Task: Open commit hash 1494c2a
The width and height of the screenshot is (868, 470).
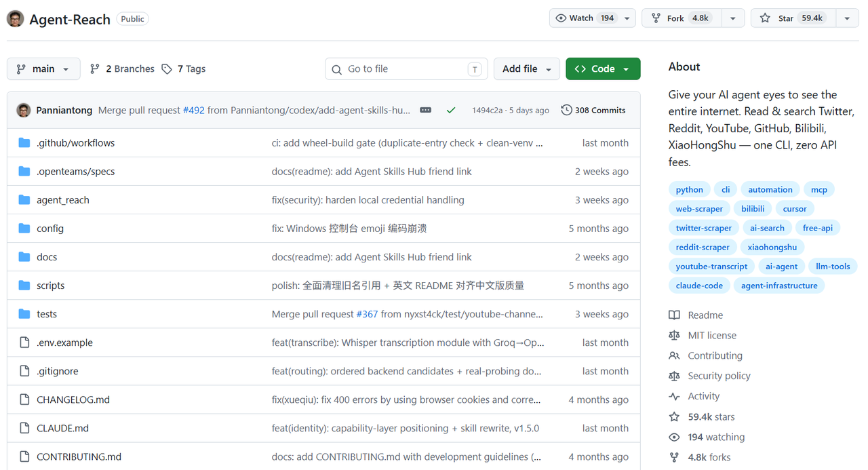Action: pyautogui.click(x=487, y=110)
